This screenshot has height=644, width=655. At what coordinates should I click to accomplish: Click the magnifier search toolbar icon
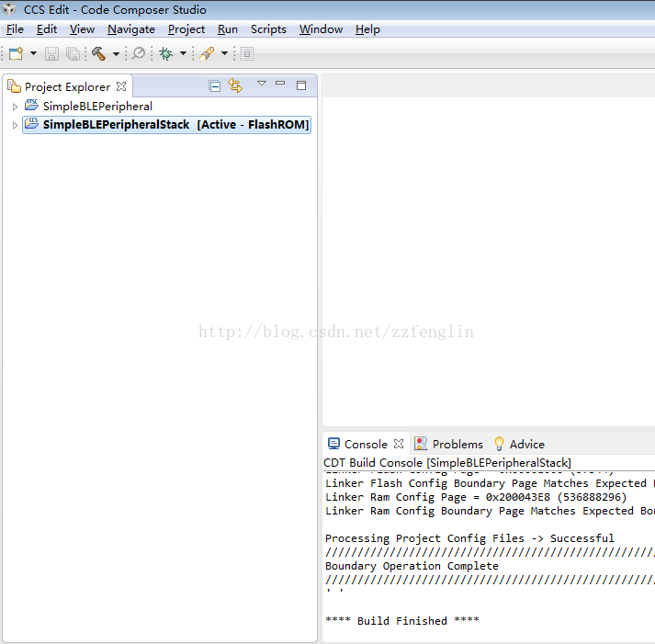pyautogui.click(x=139, y=53)
